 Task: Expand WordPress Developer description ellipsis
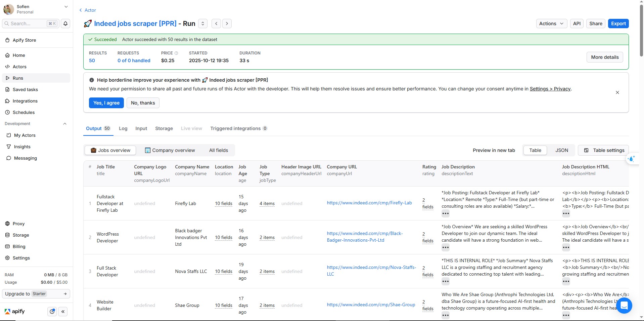tap(445, 247)
